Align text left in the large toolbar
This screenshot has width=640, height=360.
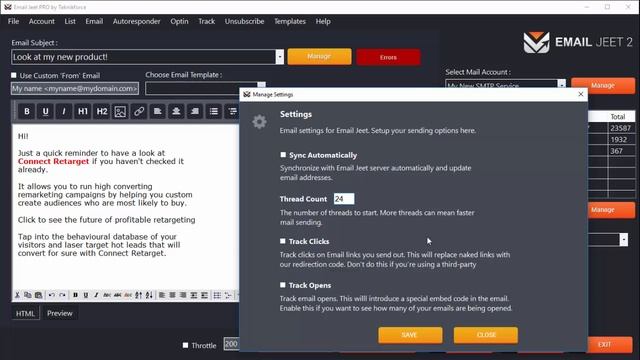[158, 111]
